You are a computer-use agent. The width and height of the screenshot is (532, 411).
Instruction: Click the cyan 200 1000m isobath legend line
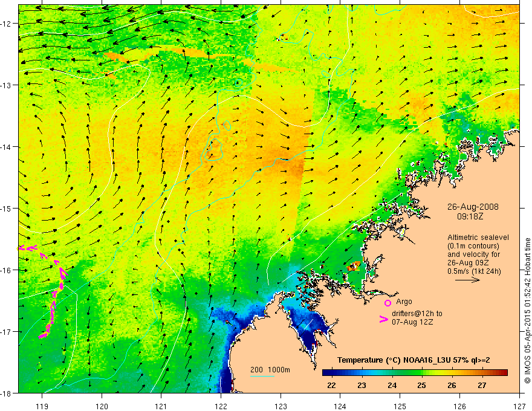[x=262, y=376]
